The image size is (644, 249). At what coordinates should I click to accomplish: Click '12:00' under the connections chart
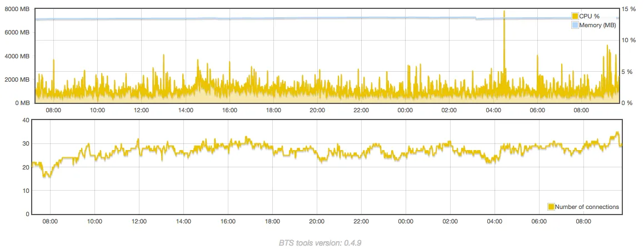tap(139, 221)
